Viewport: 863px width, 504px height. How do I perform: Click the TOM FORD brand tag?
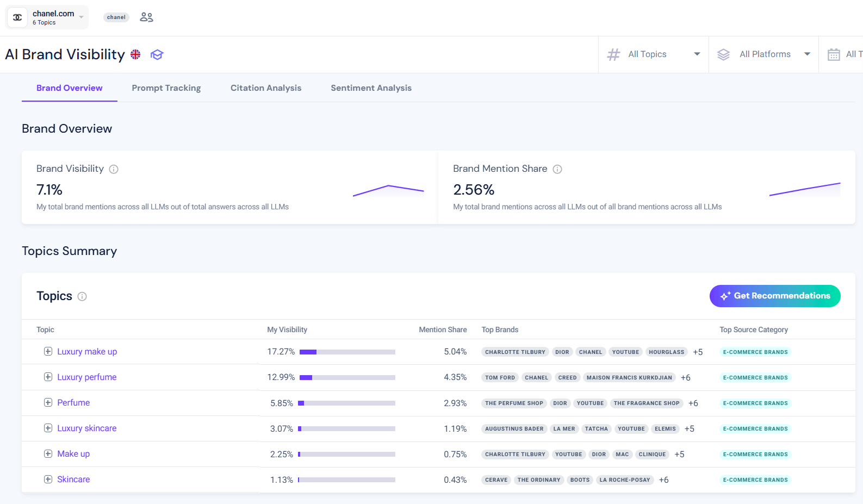(500, 378)
